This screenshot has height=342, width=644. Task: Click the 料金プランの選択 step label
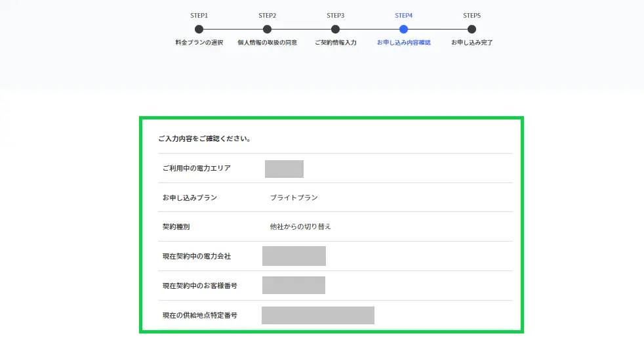point(199,42)
